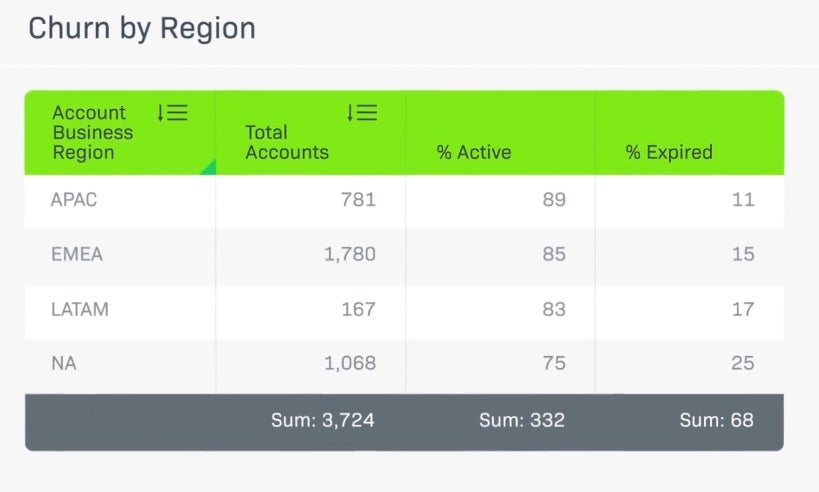The height and width of the screenshot is (492, 819).
Task: Select the APAC region row
Action: pyautogui.click(x=74, y=200)
